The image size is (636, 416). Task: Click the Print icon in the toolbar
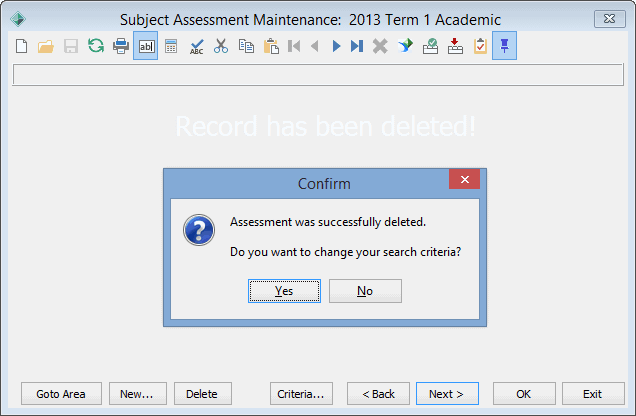(121, 46)
